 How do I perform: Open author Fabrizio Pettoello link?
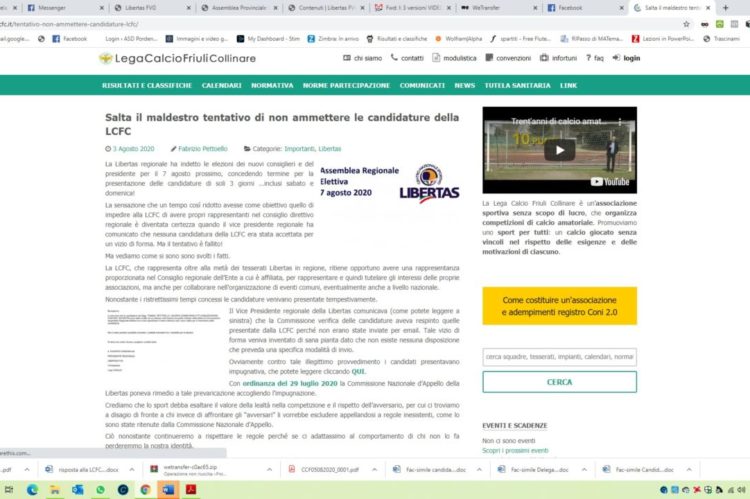click(x=203, y=149)
